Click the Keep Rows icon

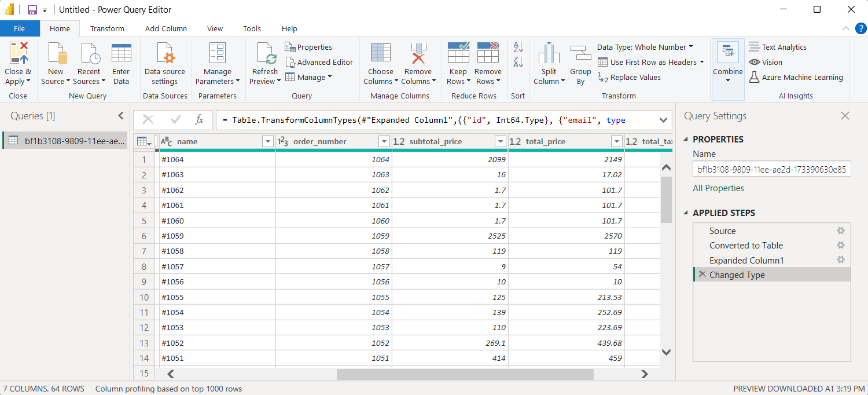[x=458, y=52]
